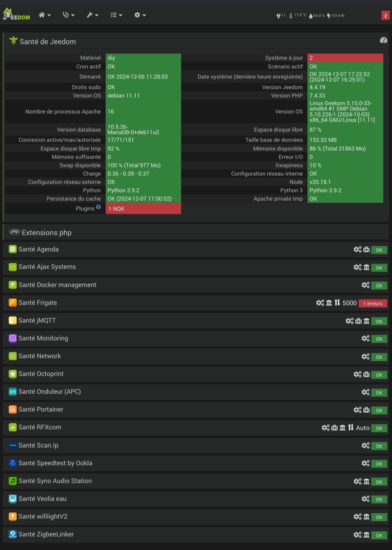The height and width of the screenshot is (550, 392).
Task: Click the red notification badge showing 2
Action: pos(385,16)
